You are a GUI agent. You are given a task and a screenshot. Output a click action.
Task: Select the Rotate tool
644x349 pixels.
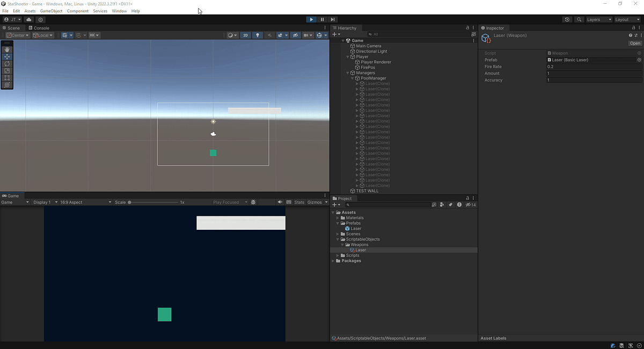[7, 63]
